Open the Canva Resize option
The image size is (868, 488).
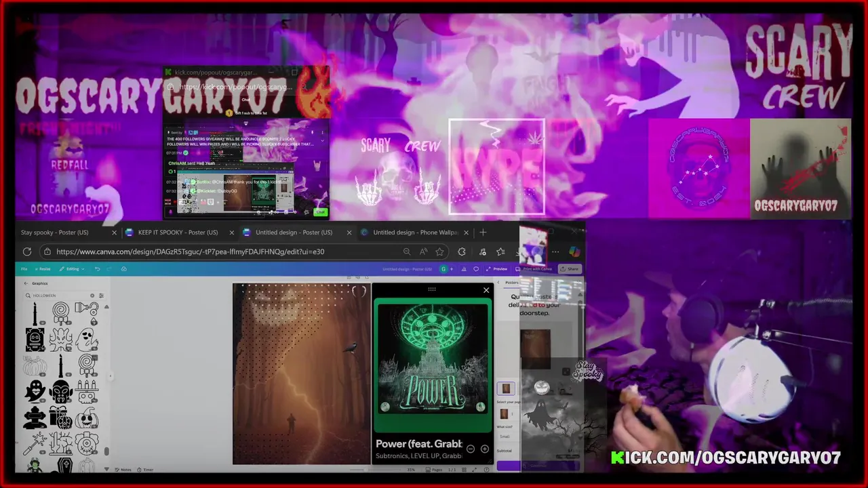click(x=43, y=269)
